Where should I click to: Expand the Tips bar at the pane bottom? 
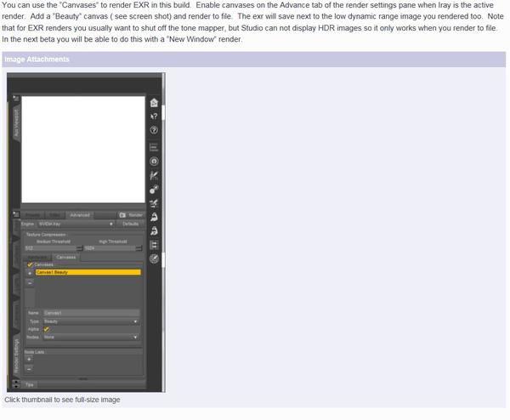coord(83,385)
